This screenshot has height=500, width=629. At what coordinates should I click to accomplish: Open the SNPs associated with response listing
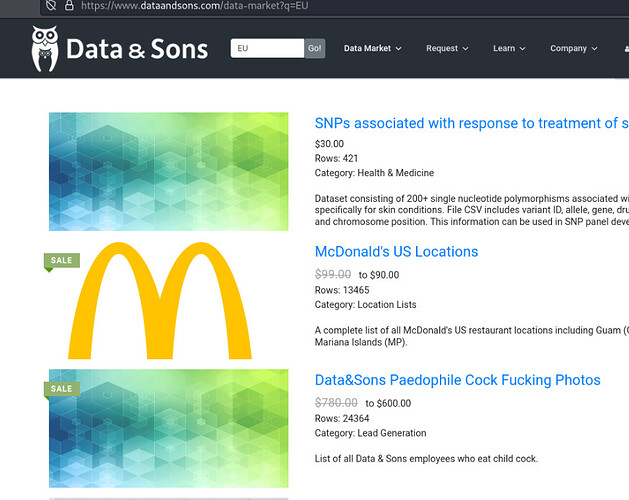click(472, 123)
